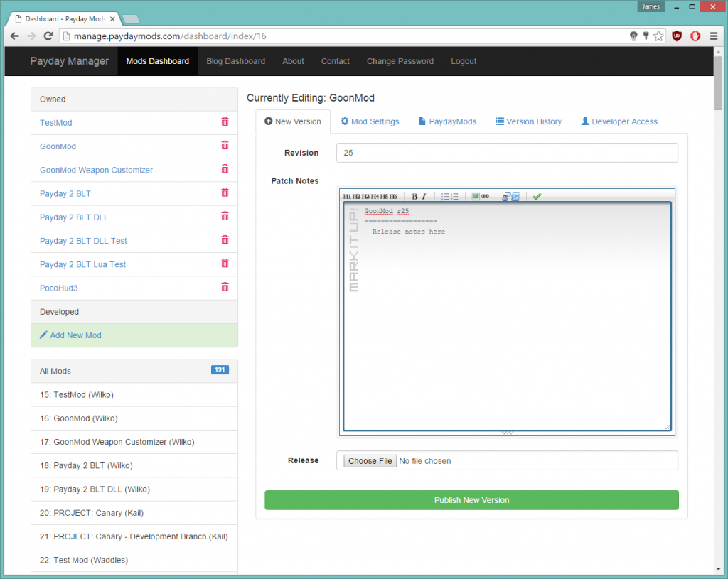Insert a code block in the editor
Screen dimensions: 728x579
pos(515,197)
